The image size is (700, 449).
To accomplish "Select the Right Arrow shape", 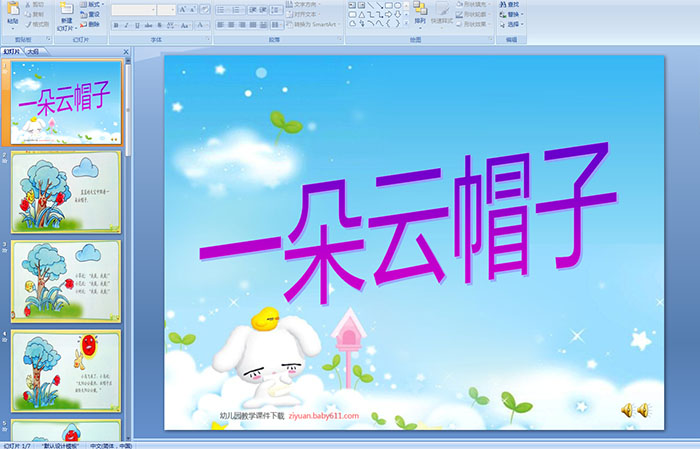I will 388,15.
